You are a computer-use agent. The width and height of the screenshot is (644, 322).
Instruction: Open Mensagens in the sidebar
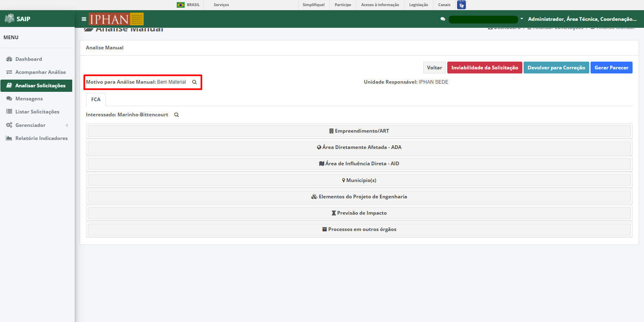(x=36, y=99)
